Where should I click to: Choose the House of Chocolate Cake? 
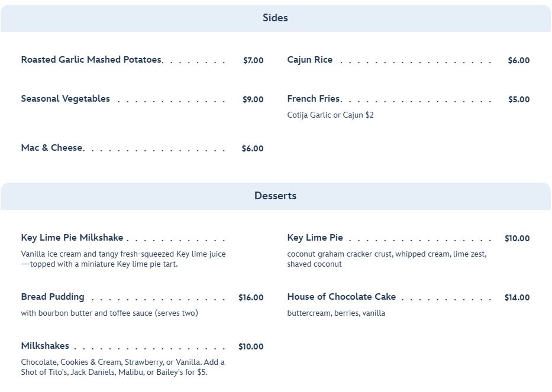point(341,297)
